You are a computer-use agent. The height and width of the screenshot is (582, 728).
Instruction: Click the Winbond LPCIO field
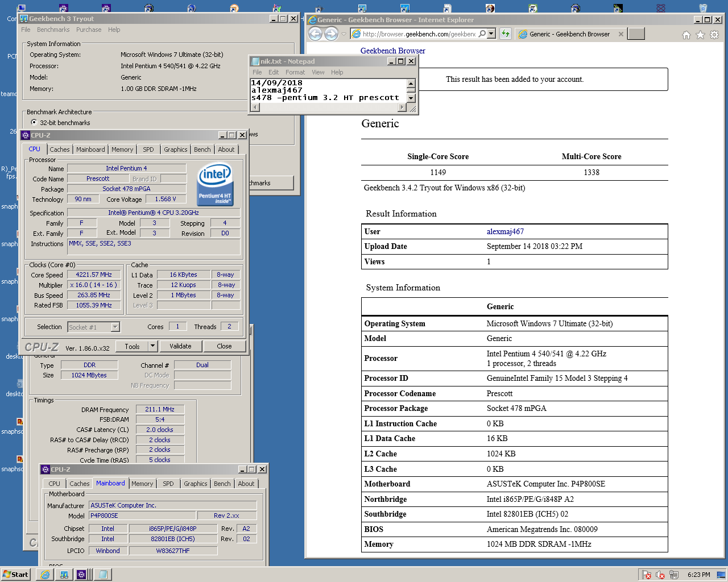tap(107, 551)
